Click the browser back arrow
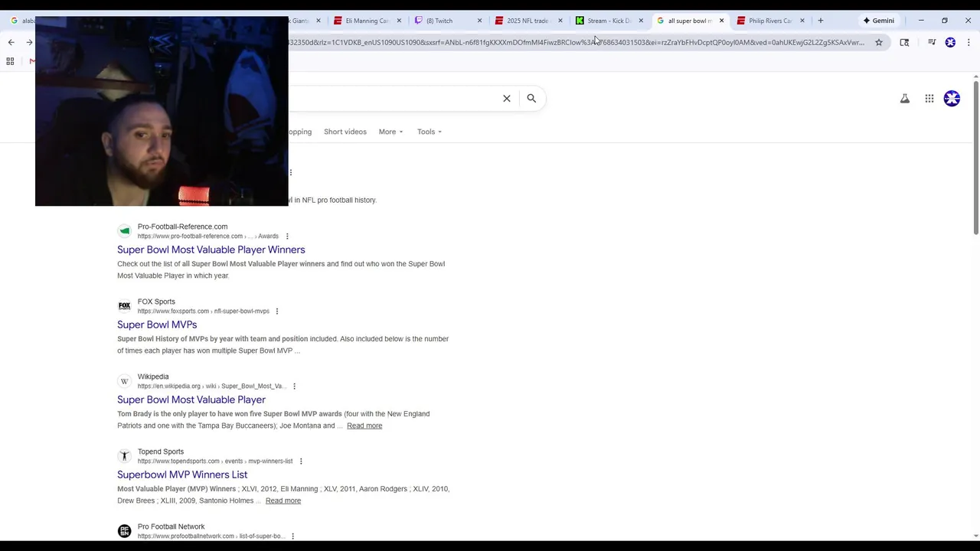980x551 pixels. pyautogui.click(x=11, y=42)
